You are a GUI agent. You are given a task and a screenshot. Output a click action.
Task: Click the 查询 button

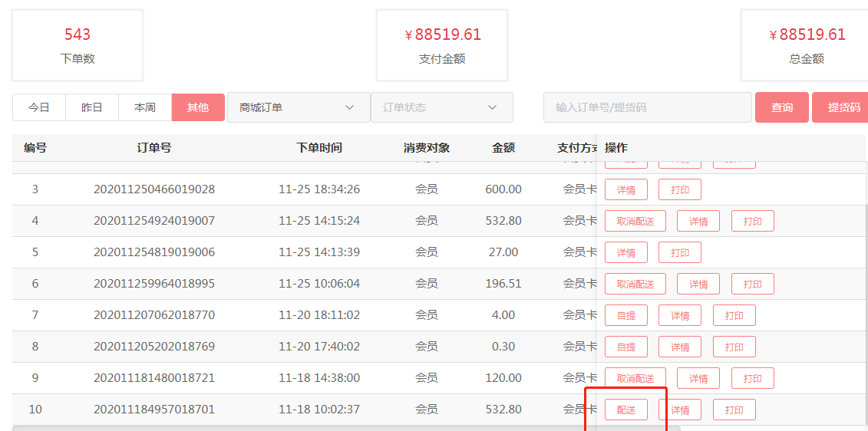781,107
